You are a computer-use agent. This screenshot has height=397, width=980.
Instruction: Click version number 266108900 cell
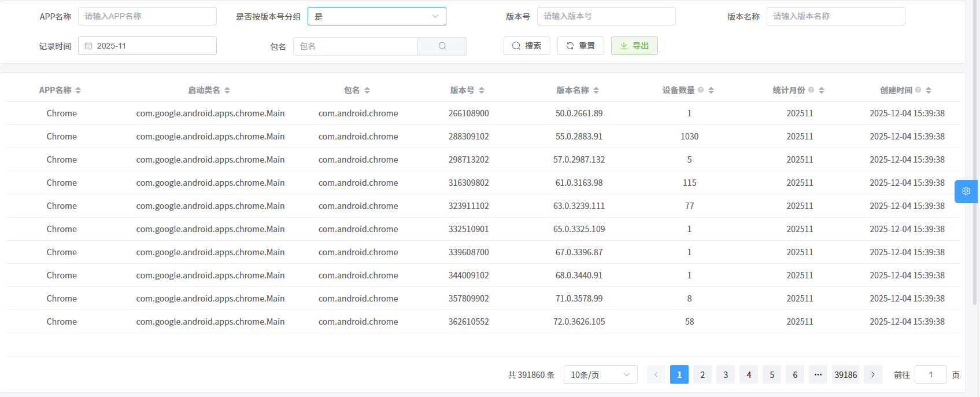coord(469,113)
